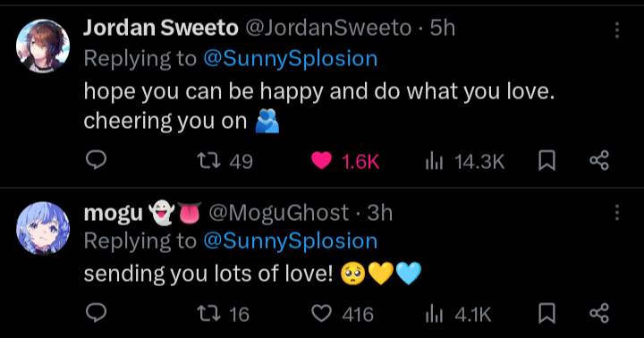
Task: Click the @MoguGhost handle
Action: [x=279, y=213]
